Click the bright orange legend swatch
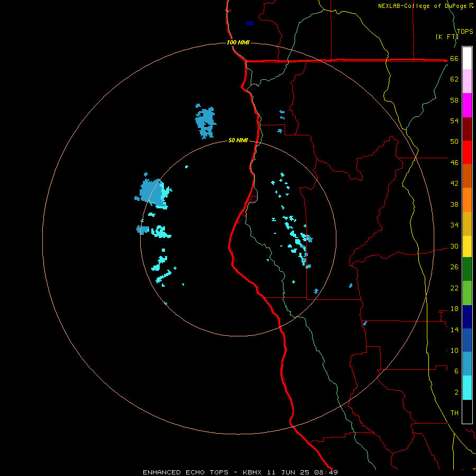The height and width of the screenshot is (476, 476). 467,200
